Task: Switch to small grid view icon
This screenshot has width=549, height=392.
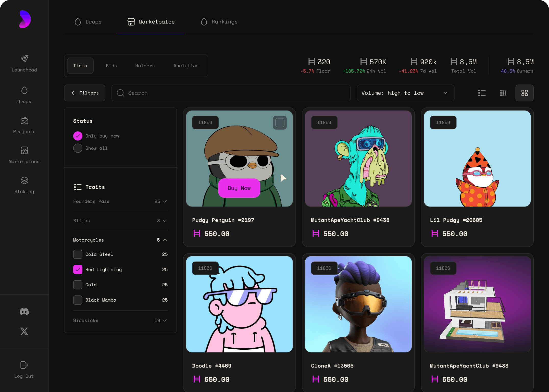Action: [x=503, y=93]
